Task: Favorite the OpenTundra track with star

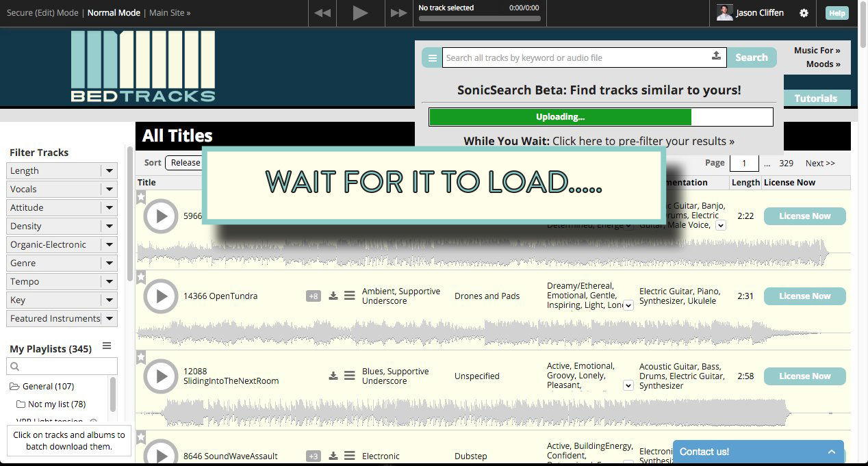Action: (141, 277)
